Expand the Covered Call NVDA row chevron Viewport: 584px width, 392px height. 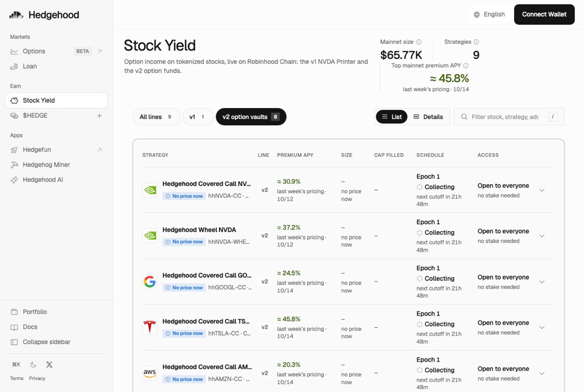(x=542, y=190)
